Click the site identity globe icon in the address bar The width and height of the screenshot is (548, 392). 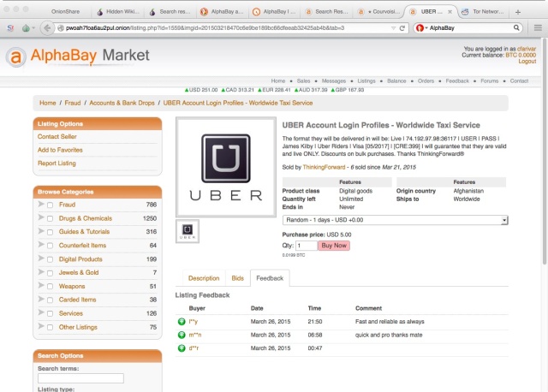[x=61, y=28]
